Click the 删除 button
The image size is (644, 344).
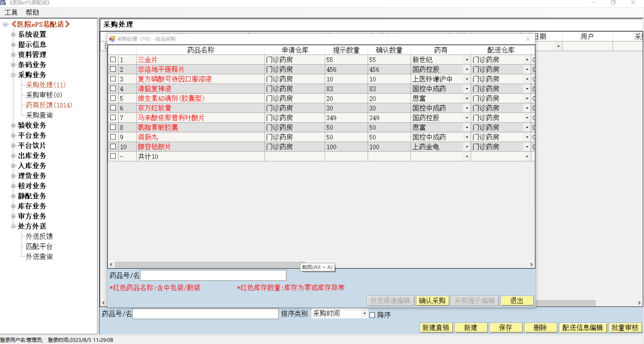541,328
